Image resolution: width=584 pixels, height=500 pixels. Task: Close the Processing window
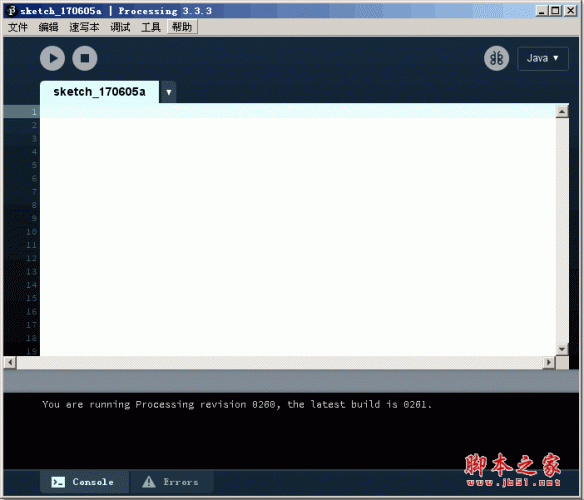pyautogui.click(x=570, y=10)
